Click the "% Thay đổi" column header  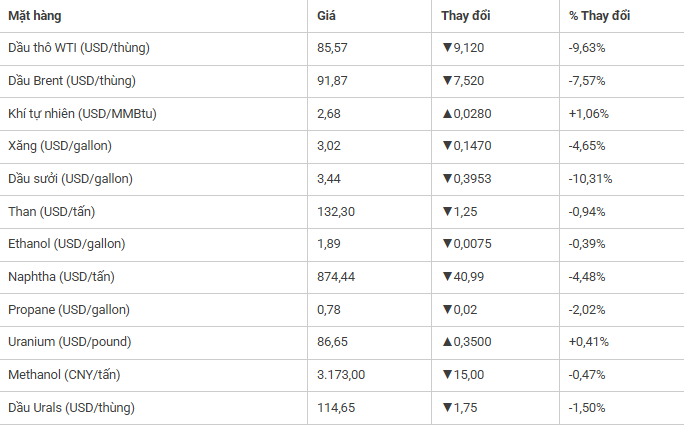(x=599, y=17)
